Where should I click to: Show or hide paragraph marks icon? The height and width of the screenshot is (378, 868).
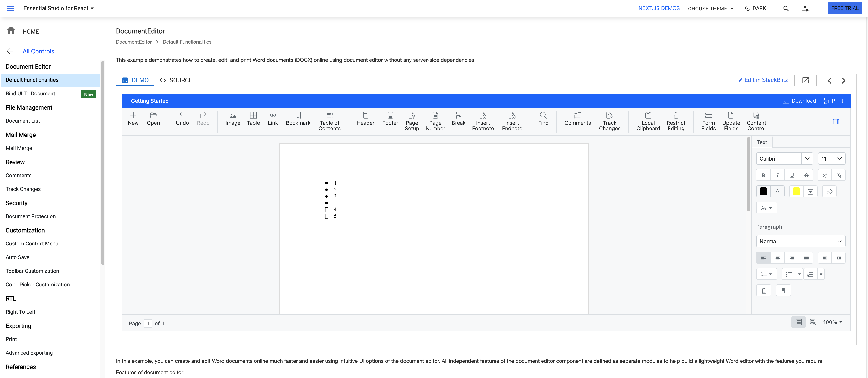tap(783, 290)
